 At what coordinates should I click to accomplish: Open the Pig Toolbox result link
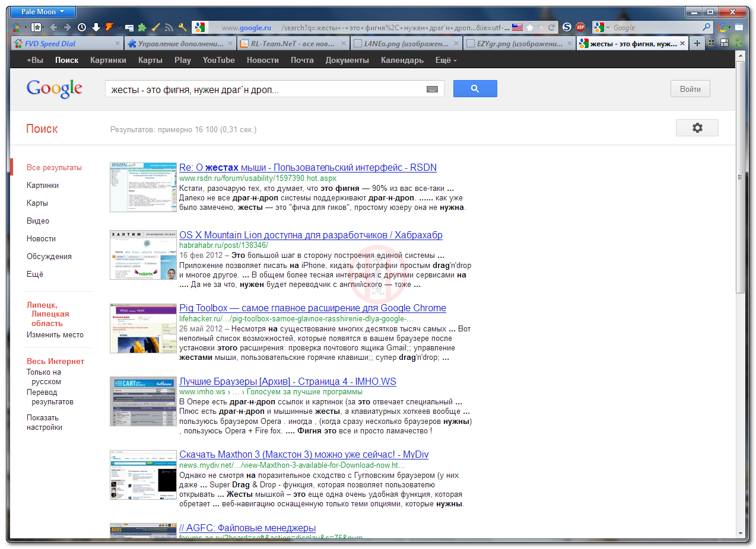[313, 308]
